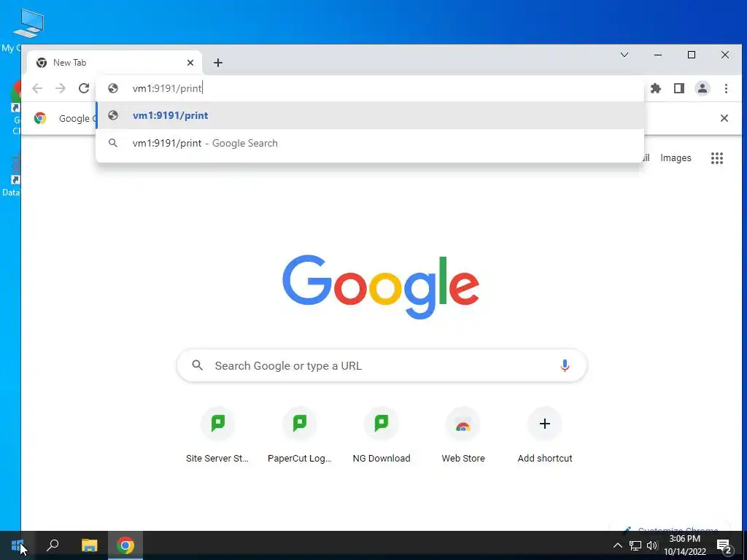Open the PaperCut Log... shortcut
The width and height of the screenshot is (747, 560).
[x=300, y=435]
